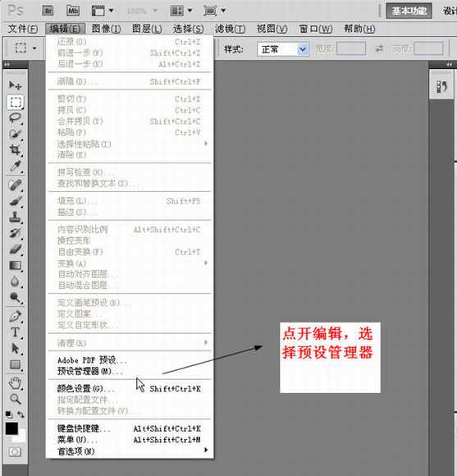Toggle Quick Mask mode

(x=15, y=452)
